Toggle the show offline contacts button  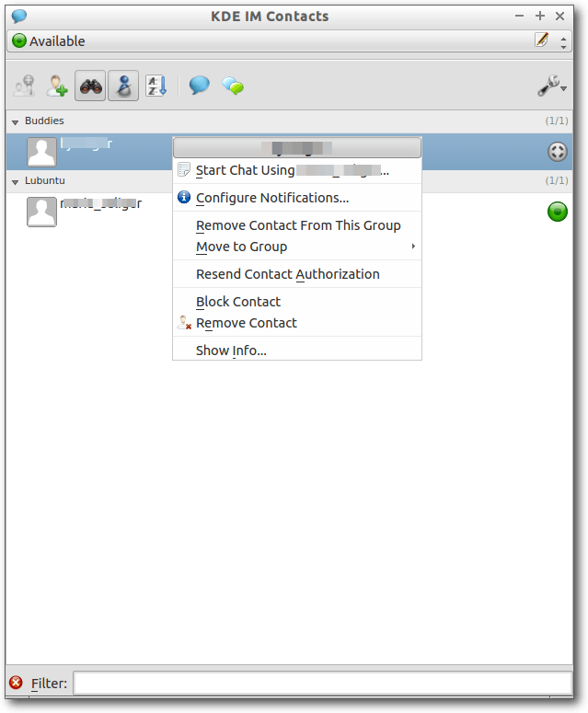123,86
